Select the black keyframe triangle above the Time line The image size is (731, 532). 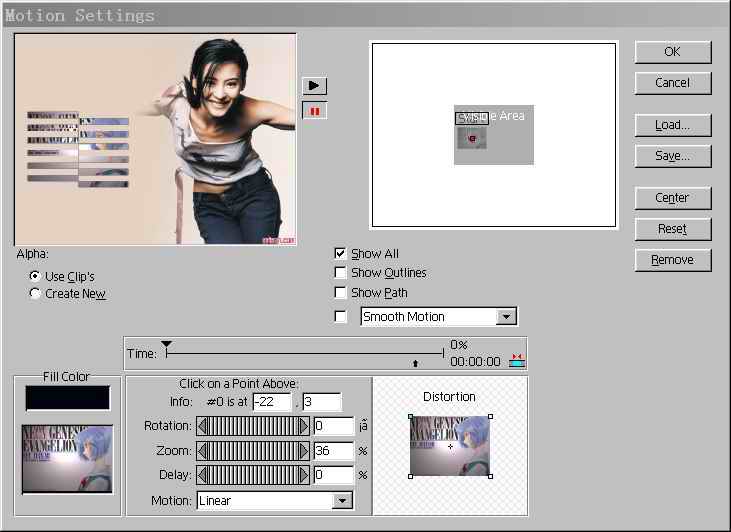(167, 345)
